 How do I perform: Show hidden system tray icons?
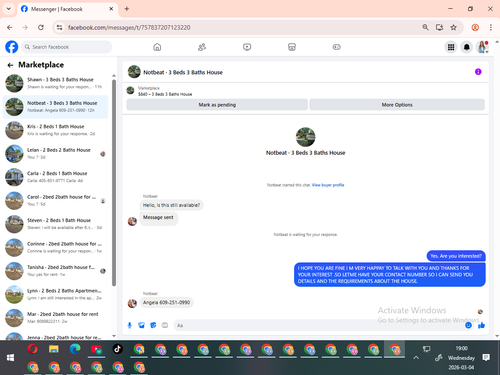[x=416, y=358]
